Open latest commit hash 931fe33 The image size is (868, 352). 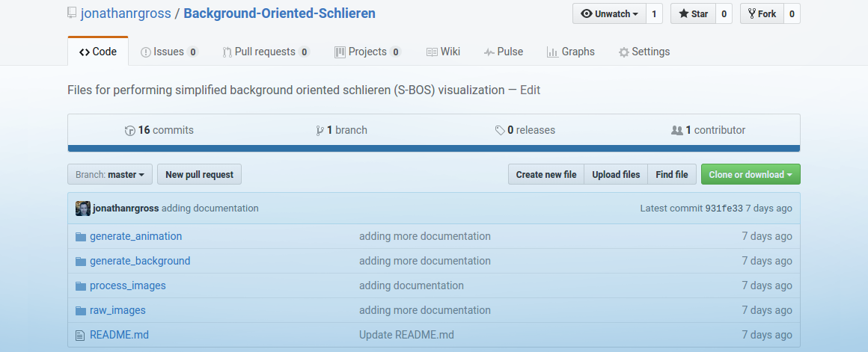724,209
